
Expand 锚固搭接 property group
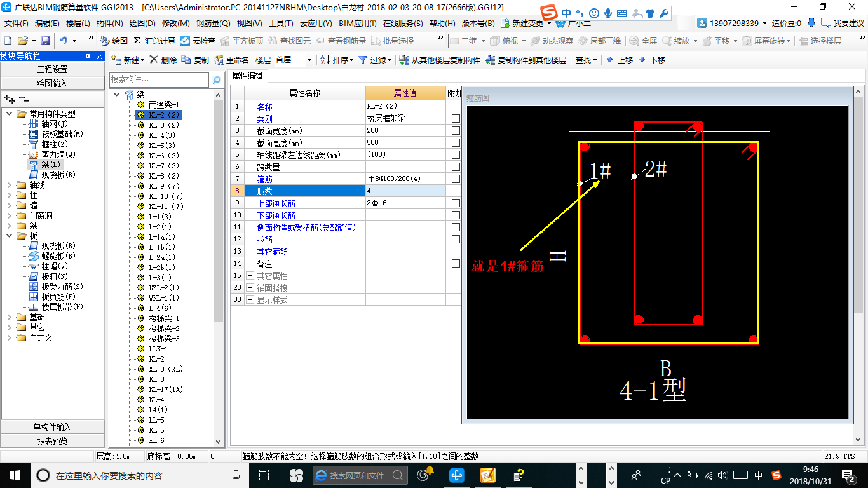250,288
